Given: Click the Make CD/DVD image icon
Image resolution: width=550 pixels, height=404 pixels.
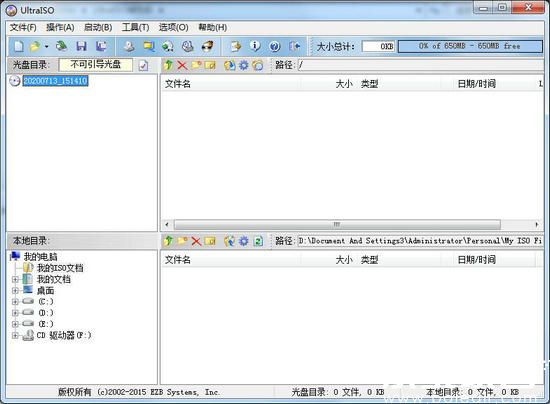Looking at the screenshot, I should pyautogui.click(x=129, y=46).
